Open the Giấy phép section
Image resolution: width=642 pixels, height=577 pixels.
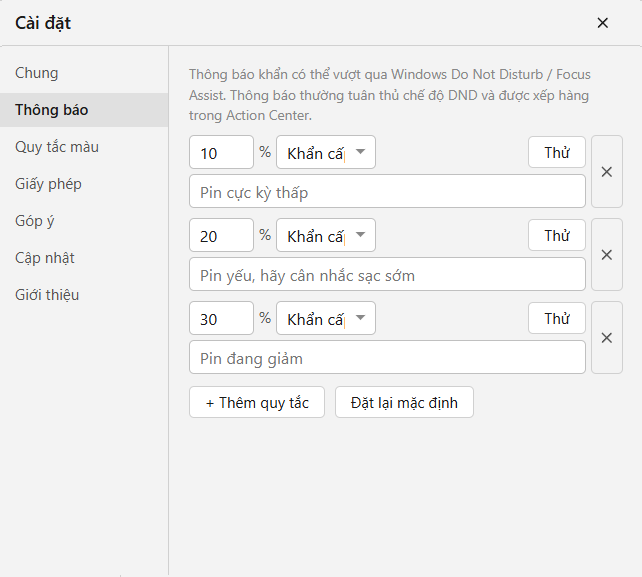tap(84, 184)
